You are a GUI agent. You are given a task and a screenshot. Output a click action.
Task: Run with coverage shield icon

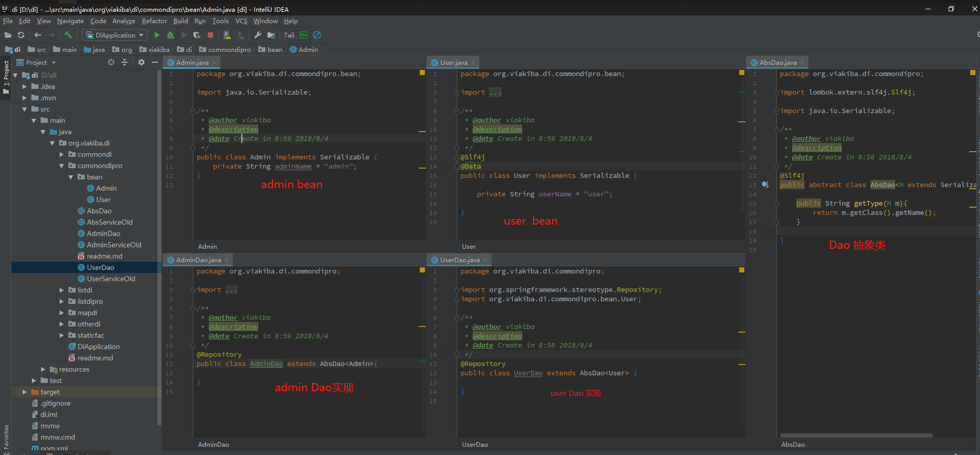(197, 35)
